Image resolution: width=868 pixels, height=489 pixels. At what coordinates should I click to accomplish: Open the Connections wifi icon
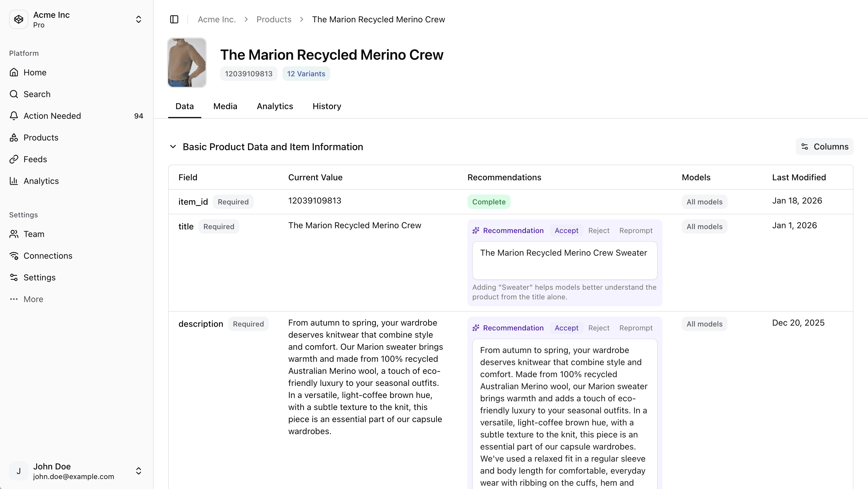coord(14,255)
